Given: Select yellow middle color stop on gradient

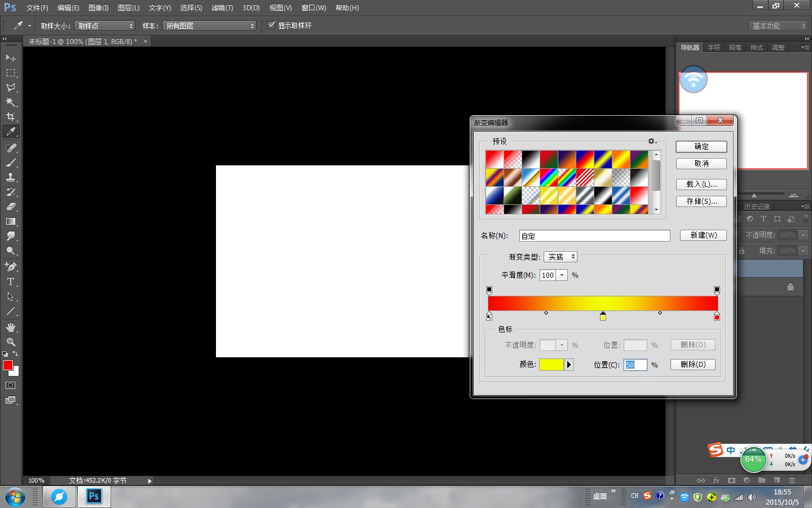Looking at the screenshot, I should [603, 316].
